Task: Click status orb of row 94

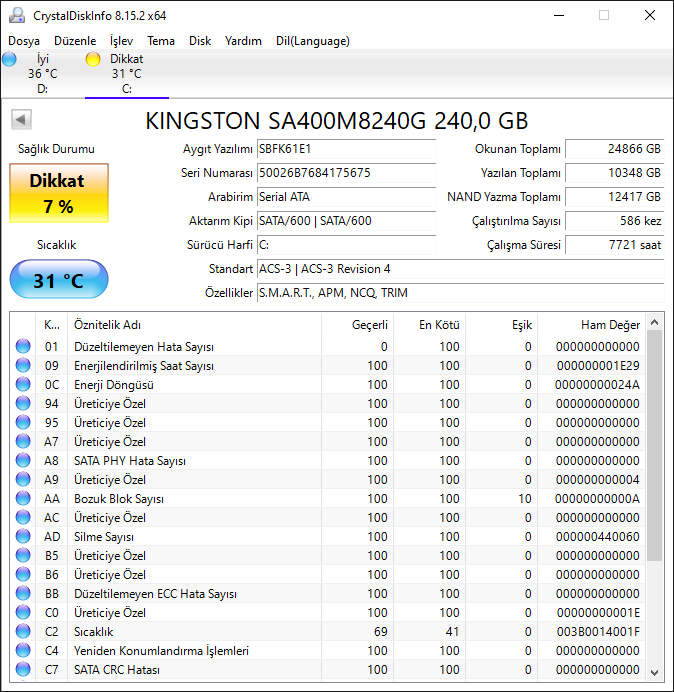Action: [23, 403]
